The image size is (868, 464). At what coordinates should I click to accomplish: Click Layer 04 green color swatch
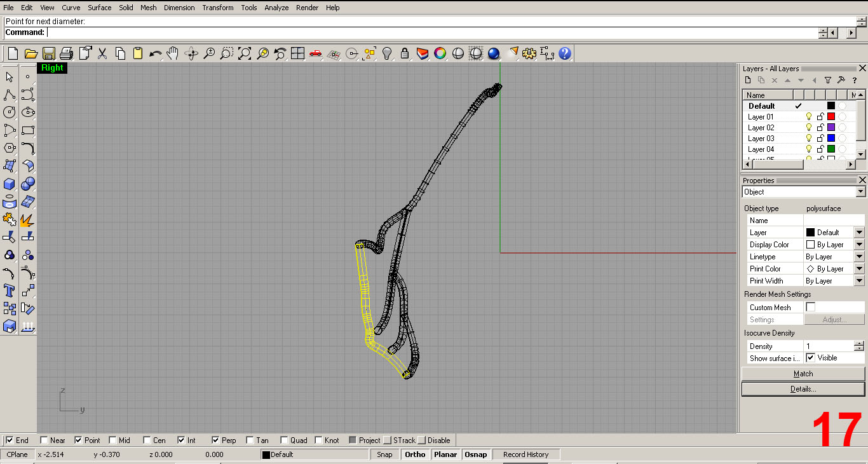tap(831, 149)
